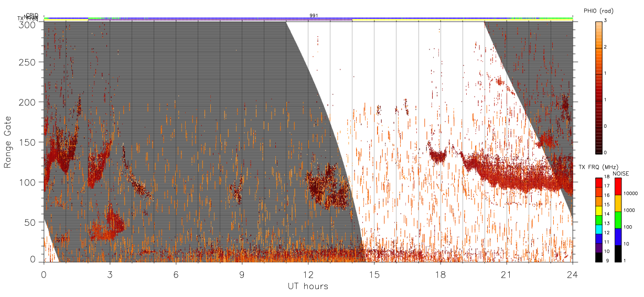Image resolution: width=644 pixels, height=297 pixels.
Task: Click Range Gate tick label 100
Action: pyautogui.click(x=28, y=182)
